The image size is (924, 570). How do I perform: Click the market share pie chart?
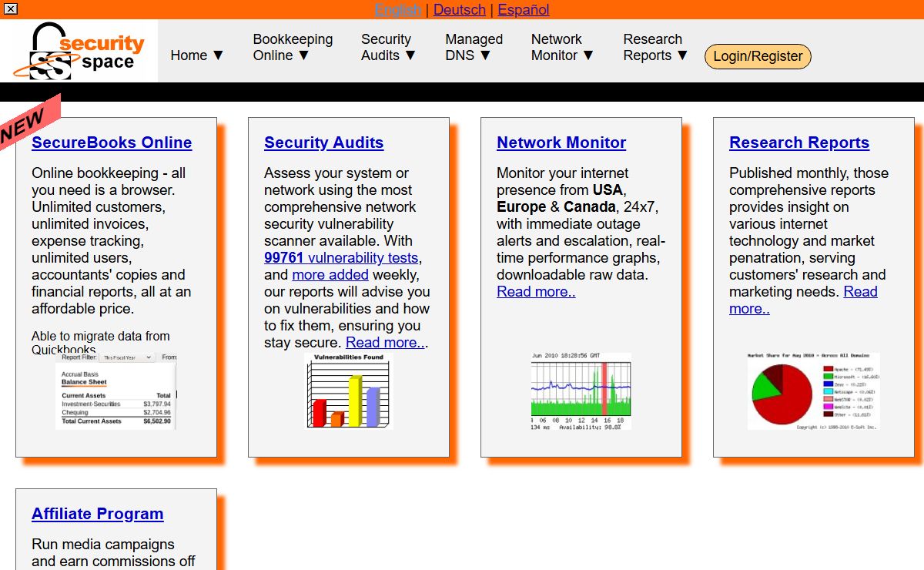(814, 391)
